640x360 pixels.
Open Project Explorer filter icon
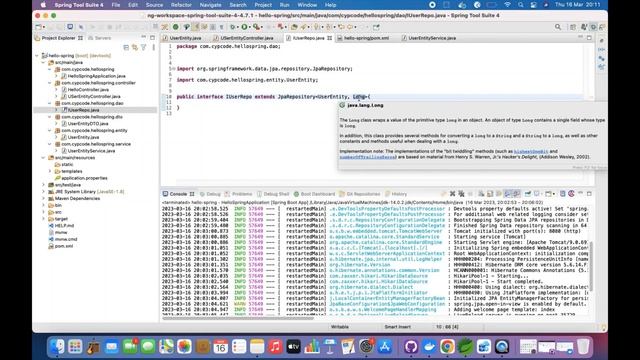pyautogui.click(x=143, y=48)
